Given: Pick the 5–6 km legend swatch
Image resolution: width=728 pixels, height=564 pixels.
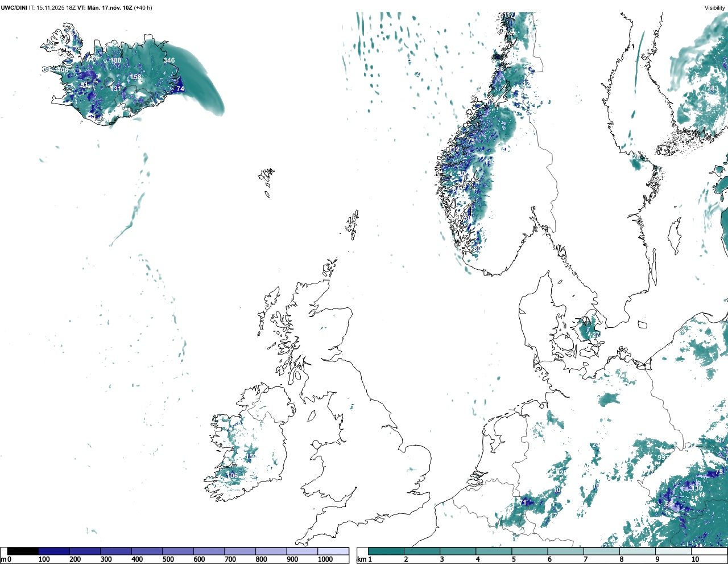Looking at the screenshot, I should 530,551.
